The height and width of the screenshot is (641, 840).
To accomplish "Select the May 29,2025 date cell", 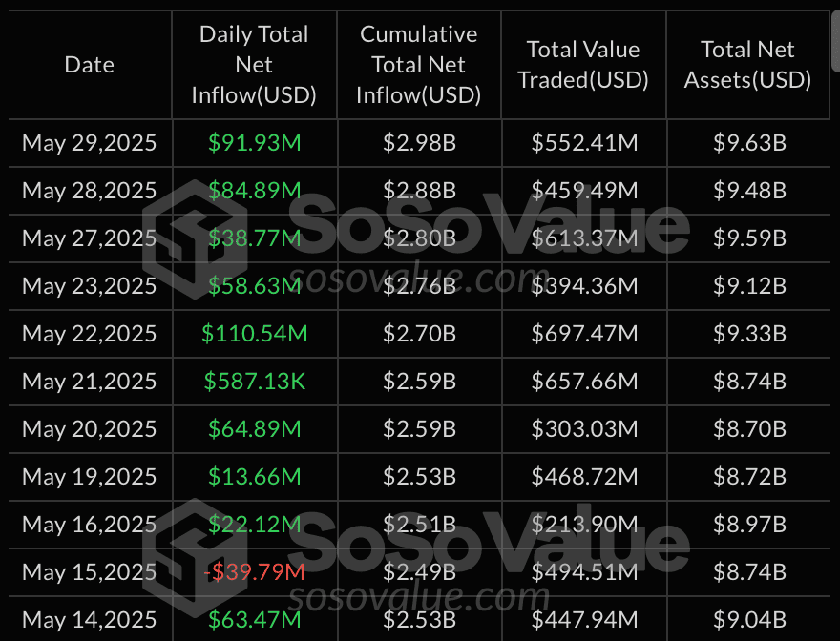I will tap(90, 143).
